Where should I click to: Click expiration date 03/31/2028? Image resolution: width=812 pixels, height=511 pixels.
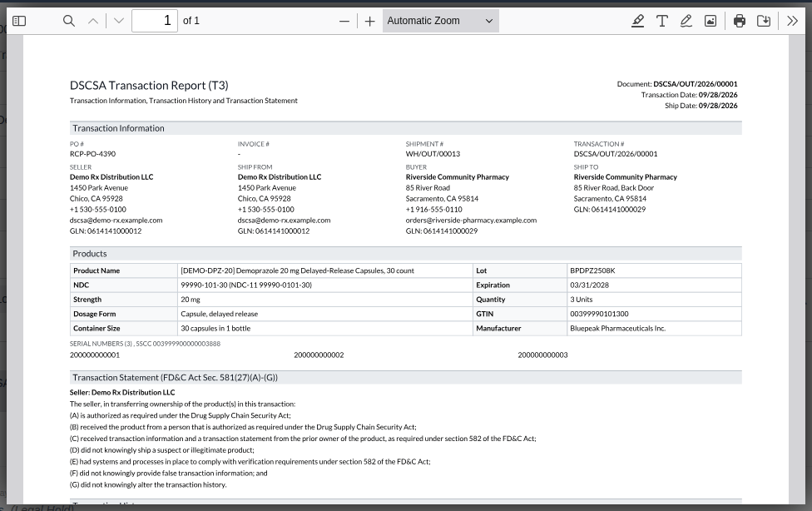(x=589, y=285)
